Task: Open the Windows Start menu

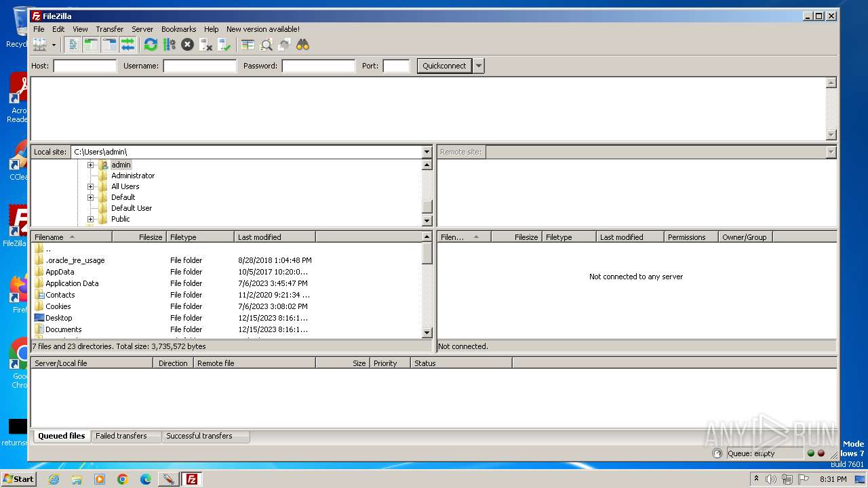Action: coord(18,479)
